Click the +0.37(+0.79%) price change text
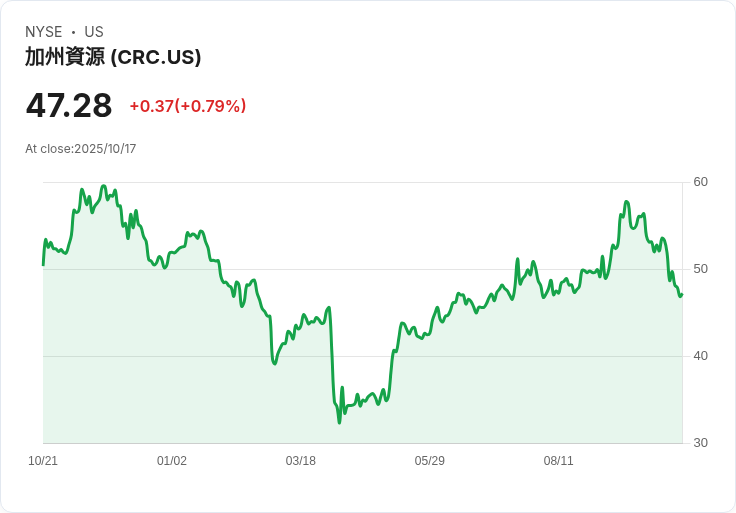The height and width of the screenshot is (513, 736). coord(188,106)
